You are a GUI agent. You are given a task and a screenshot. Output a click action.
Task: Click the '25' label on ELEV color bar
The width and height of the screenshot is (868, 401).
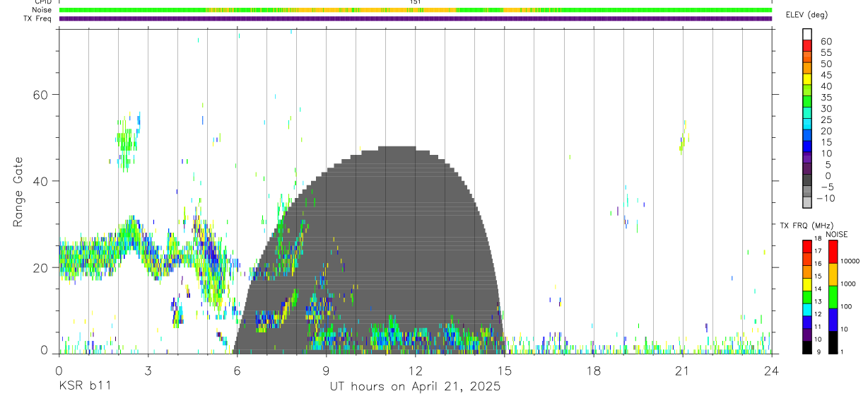pos(826,120)
